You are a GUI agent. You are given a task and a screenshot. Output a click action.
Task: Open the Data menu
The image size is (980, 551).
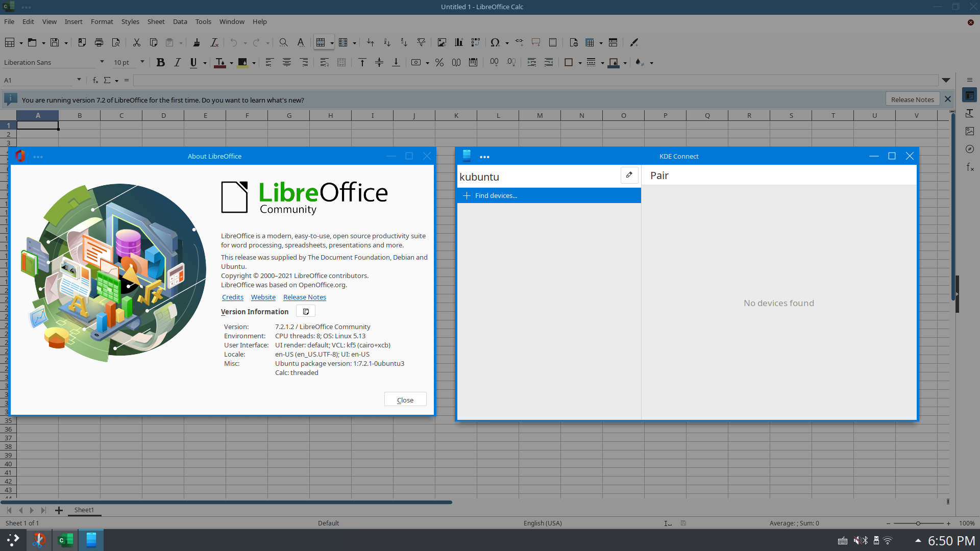pyautogui.click(x=180, y=21)
